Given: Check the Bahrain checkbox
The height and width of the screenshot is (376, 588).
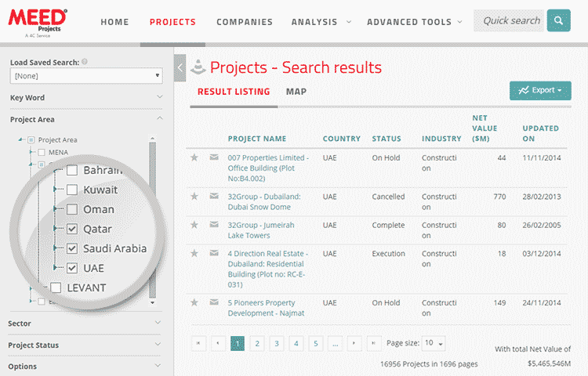Looking at the screenshot, I should point(72,170).
